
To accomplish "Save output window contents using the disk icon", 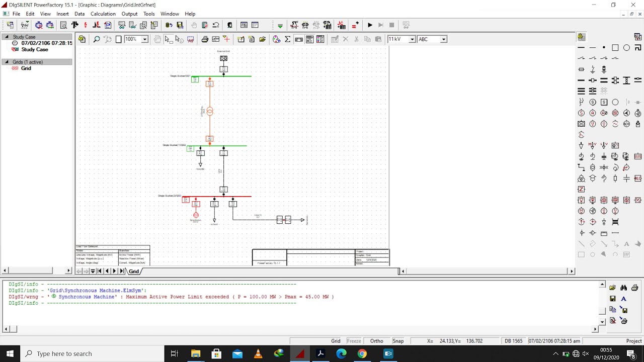I will click(613, 299).
